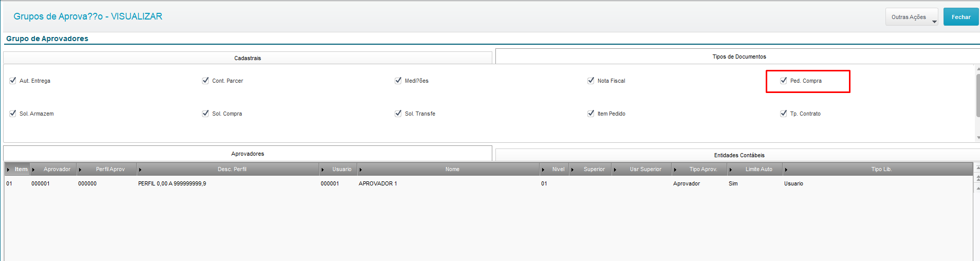
Task: Open the Outras Ações dropdown
Action: [911, 17]
